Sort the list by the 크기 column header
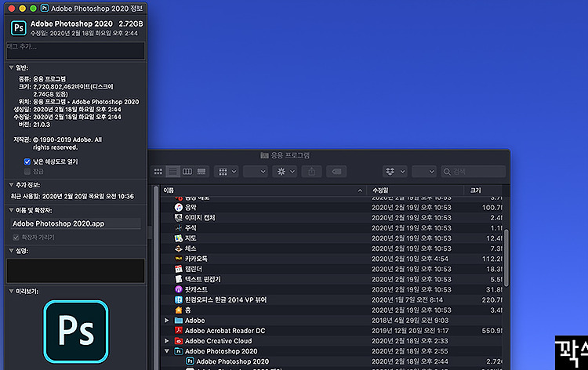 point(484,190)
